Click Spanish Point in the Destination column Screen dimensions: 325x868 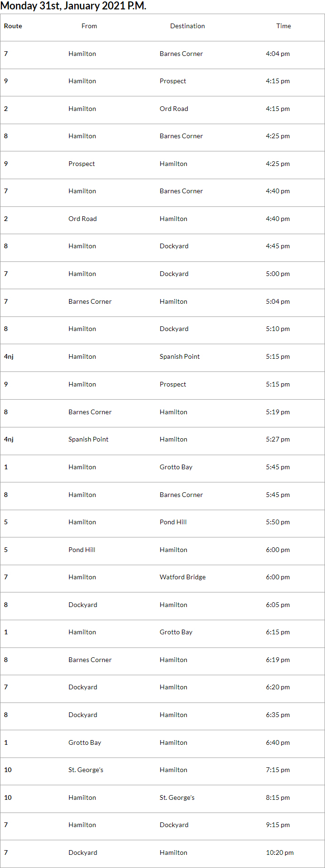180,357
